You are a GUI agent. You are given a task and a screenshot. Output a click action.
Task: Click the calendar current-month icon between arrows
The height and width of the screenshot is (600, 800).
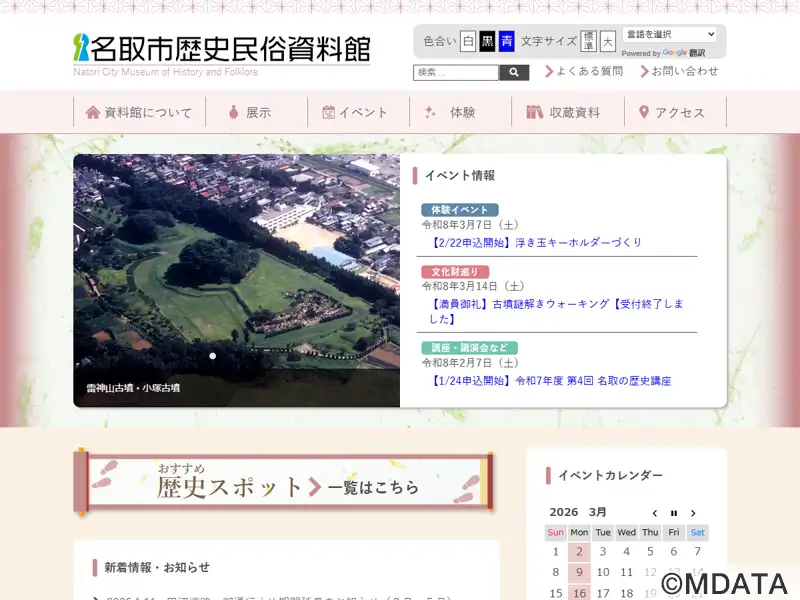coord(674,513)
